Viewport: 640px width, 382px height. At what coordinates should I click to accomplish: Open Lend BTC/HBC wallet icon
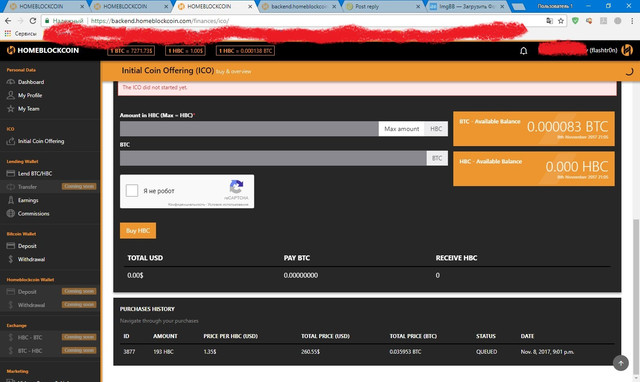[x=11, y=173]
